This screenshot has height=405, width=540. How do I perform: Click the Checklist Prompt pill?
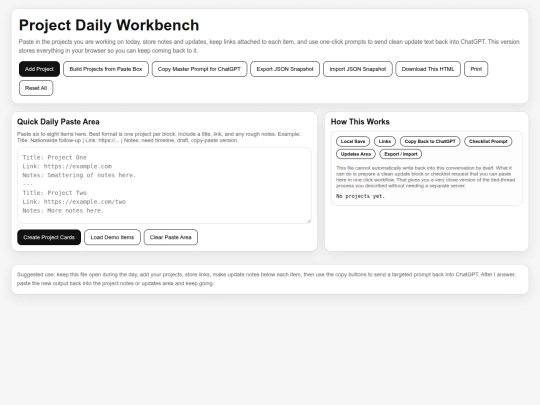tap(488, 141)
